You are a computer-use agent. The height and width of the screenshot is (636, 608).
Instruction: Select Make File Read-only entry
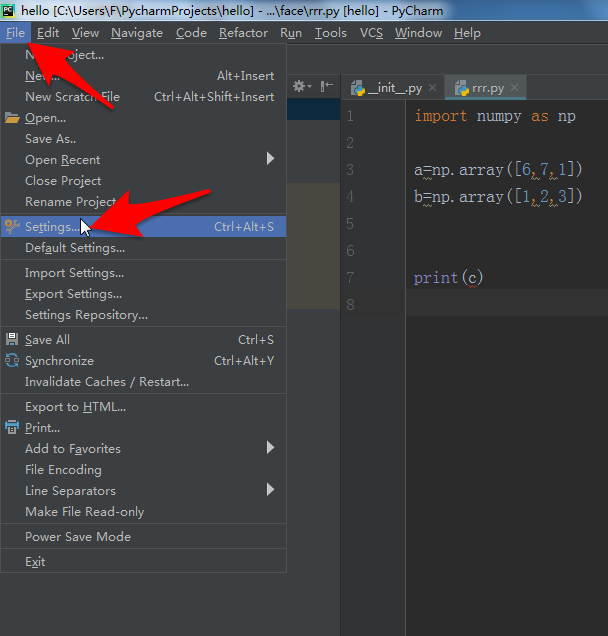144,512
